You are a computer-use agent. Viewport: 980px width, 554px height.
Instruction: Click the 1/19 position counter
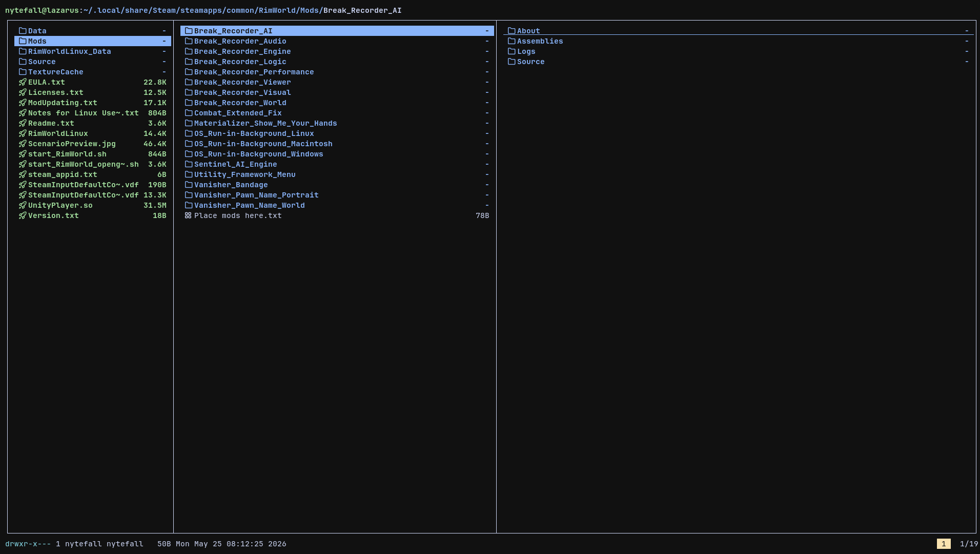(x=969, y=544)
